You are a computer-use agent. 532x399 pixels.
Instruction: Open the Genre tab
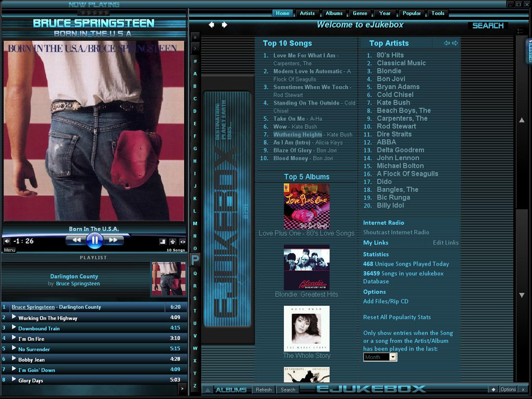click(360, 13)
